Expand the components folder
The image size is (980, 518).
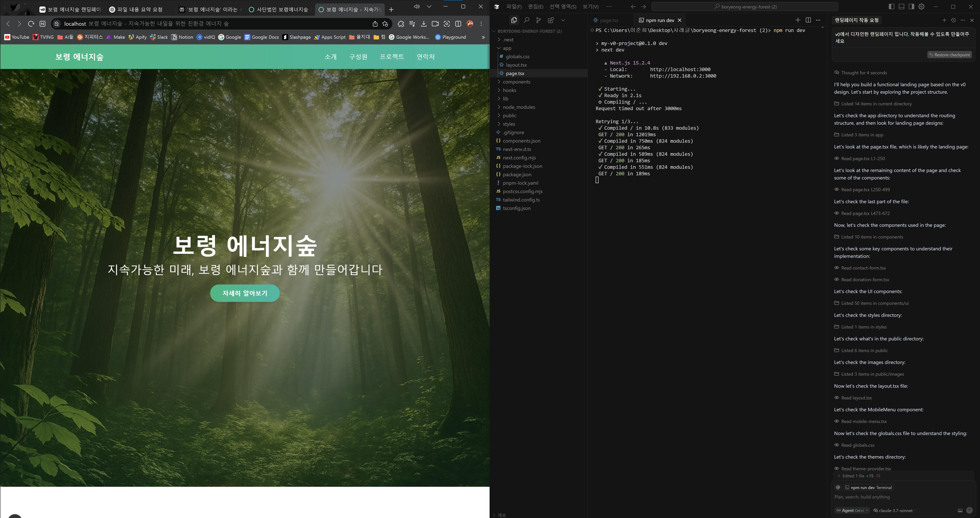[539, 82]
